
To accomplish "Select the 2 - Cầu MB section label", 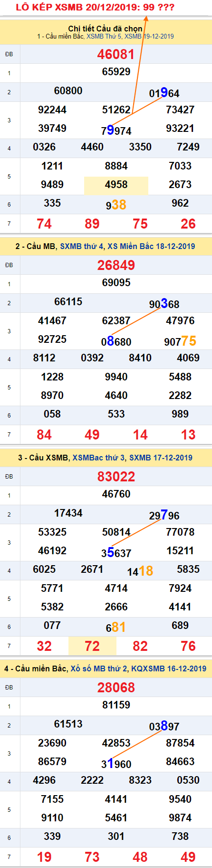I will tap(36, 246).
